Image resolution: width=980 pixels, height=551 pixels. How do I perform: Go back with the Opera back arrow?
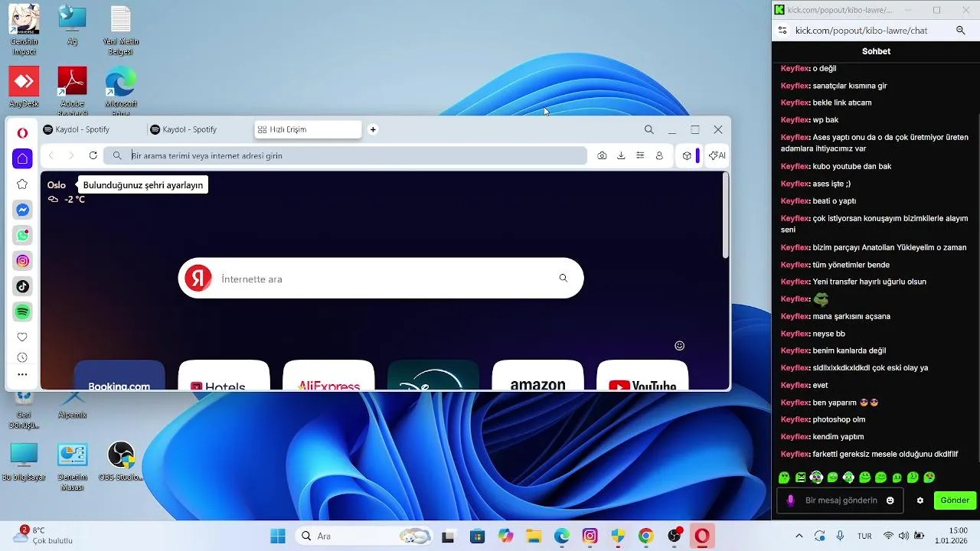(51, 155)
